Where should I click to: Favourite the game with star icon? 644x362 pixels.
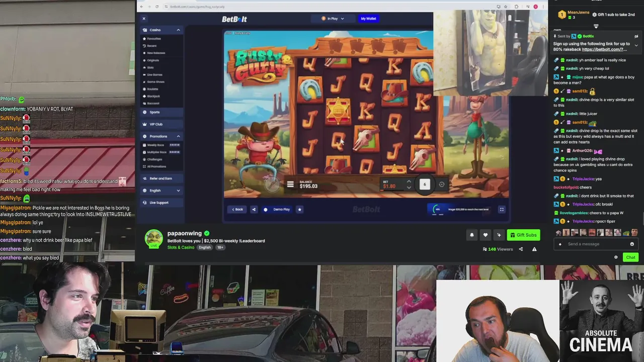tap(299, 209)
